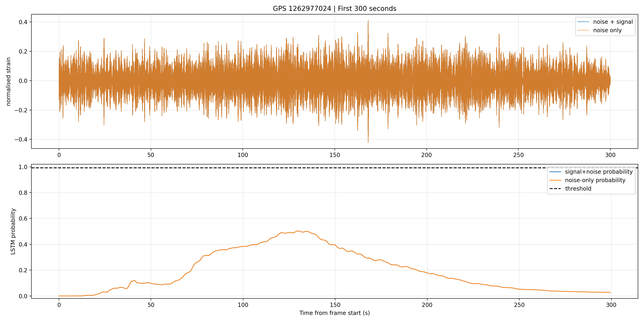Click the 'normalised strain' y-axis label
This screenshot has width=644, height=322.
8,82
